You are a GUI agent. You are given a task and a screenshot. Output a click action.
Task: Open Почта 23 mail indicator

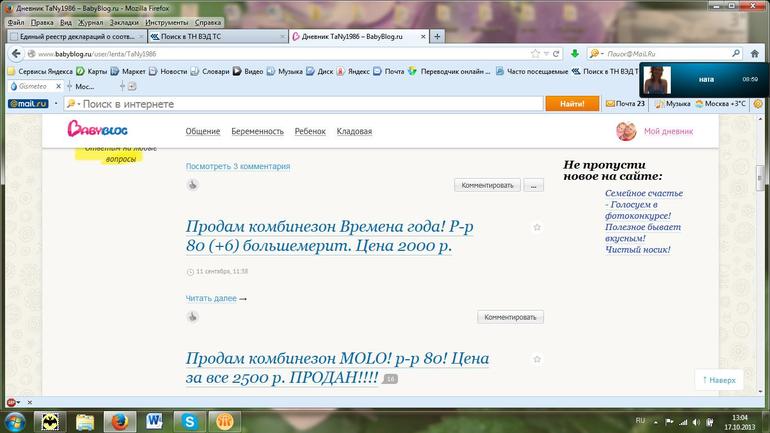click(625, 104)
